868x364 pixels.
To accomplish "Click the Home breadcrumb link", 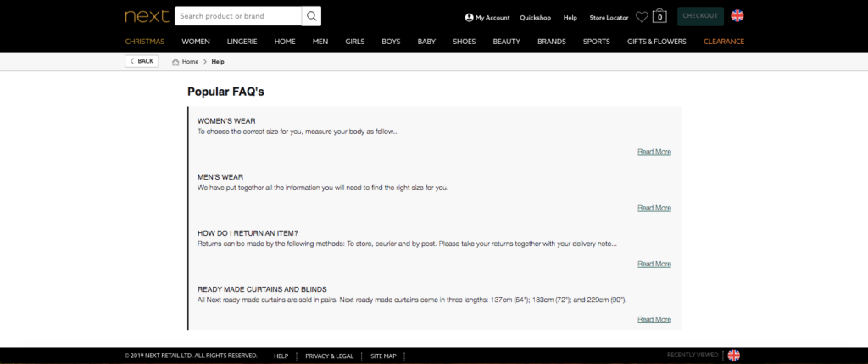I will pos(190,62).
